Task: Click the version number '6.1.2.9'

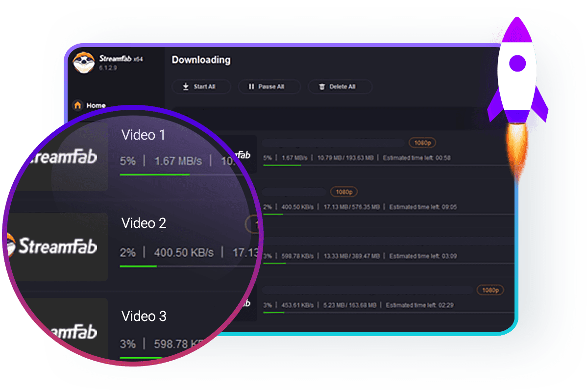Action: pos(108,68)
